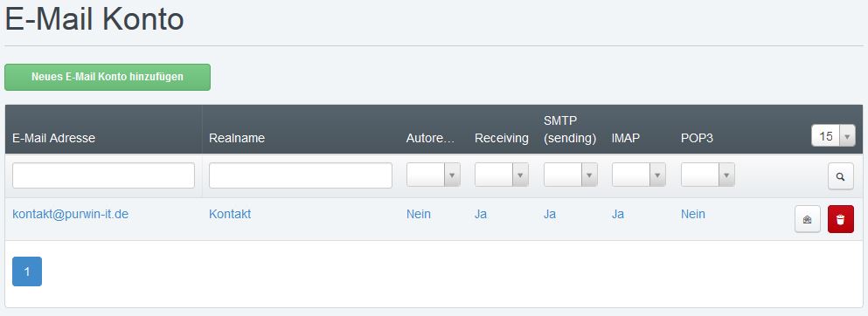Open the webmail envelope icon button
868x316 pixels.
(808, 219)
